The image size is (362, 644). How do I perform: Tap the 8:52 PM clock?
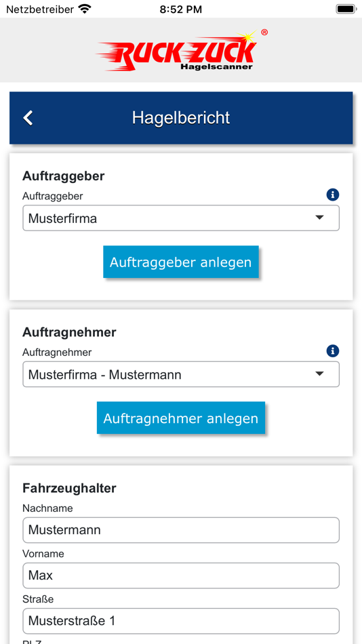pos(181,9)
